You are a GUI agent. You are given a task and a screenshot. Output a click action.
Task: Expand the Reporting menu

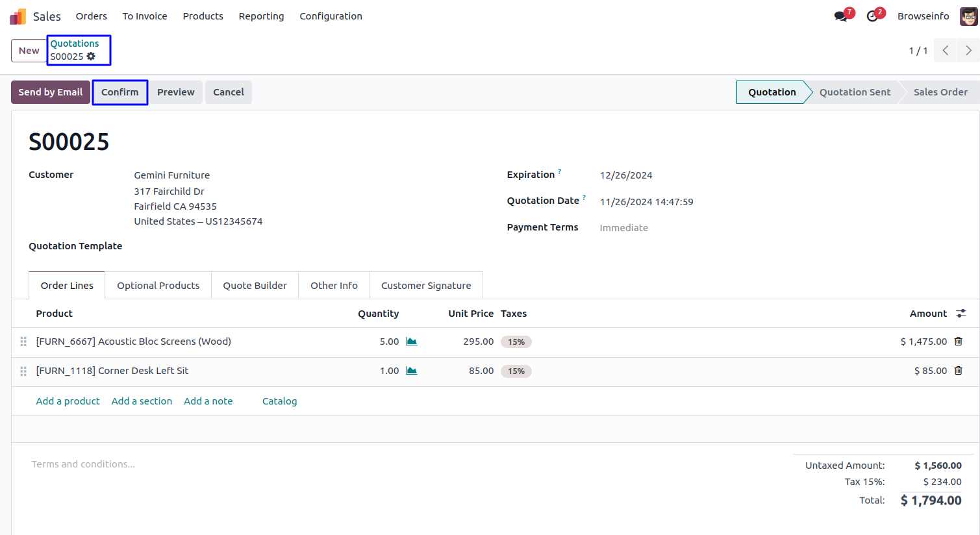coord(261,16)
